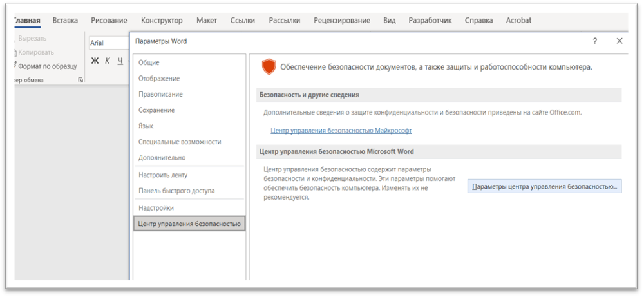Select the Язык category

[189, 126]
